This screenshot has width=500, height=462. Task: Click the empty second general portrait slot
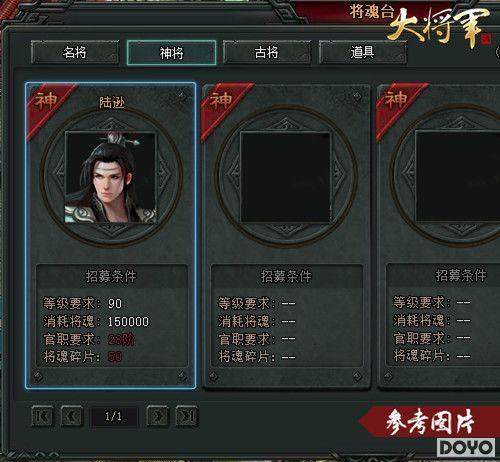(285, 177)
